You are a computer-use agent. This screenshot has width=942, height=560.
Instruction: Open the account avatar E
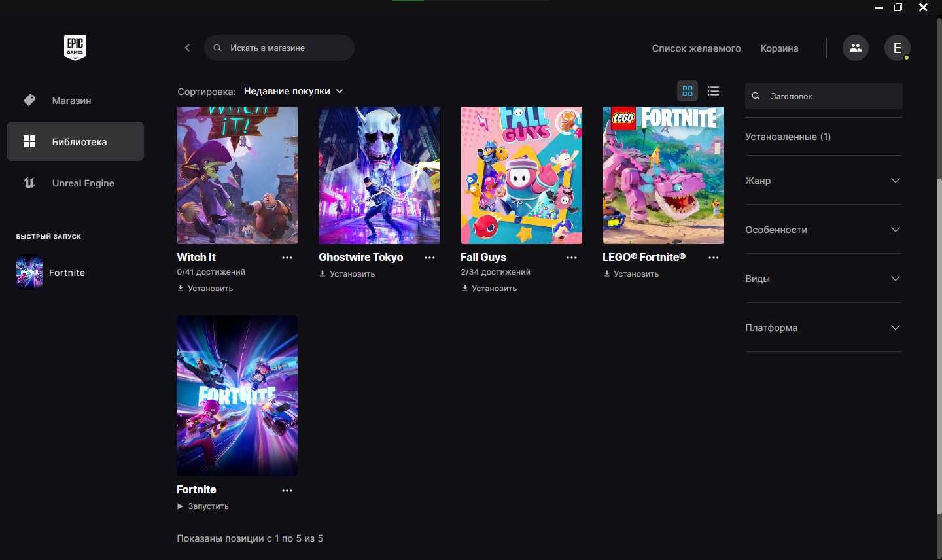(898, 48)
